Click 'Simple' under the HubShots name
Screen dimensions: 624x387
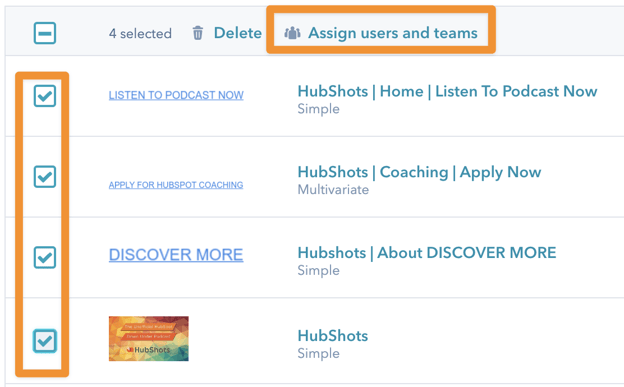click(x=318, y=354)
